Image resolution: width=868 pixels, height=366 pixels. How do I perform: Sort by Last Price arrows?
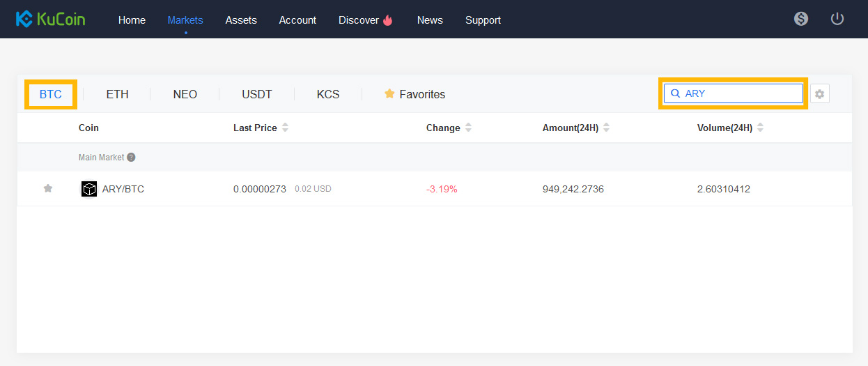tap(285, 128)
